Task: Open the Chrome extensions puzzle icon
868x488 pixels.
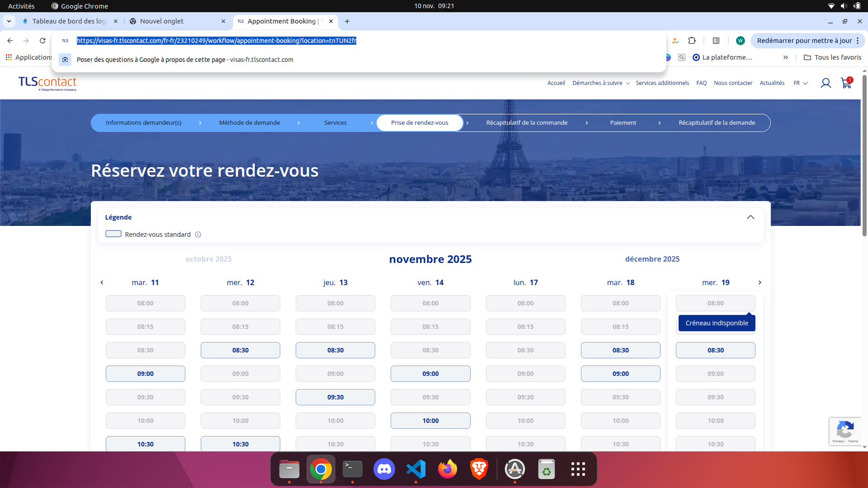Action: [692, 41]
